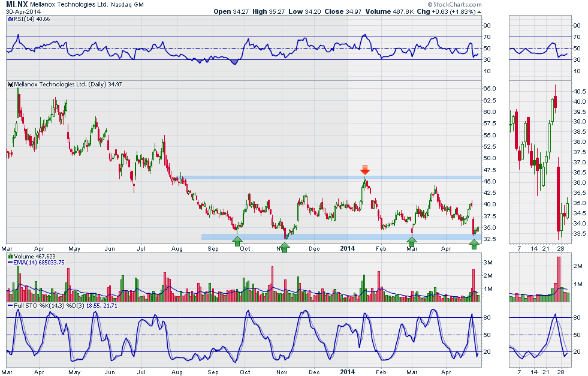Select the 2014 label on the price axis
Screen dimensions: 588x376
[349, 247]
